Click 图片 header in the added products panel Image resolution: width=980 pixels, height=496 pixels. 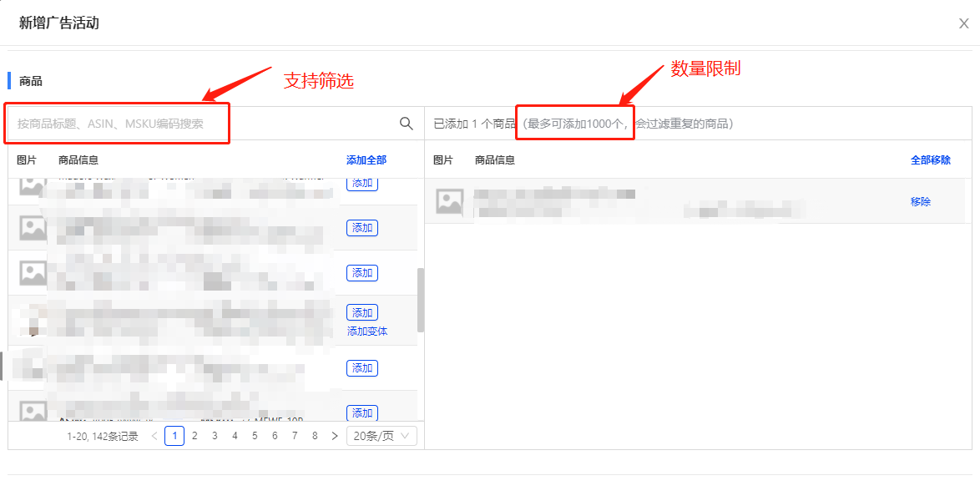(x=443, y=160)
